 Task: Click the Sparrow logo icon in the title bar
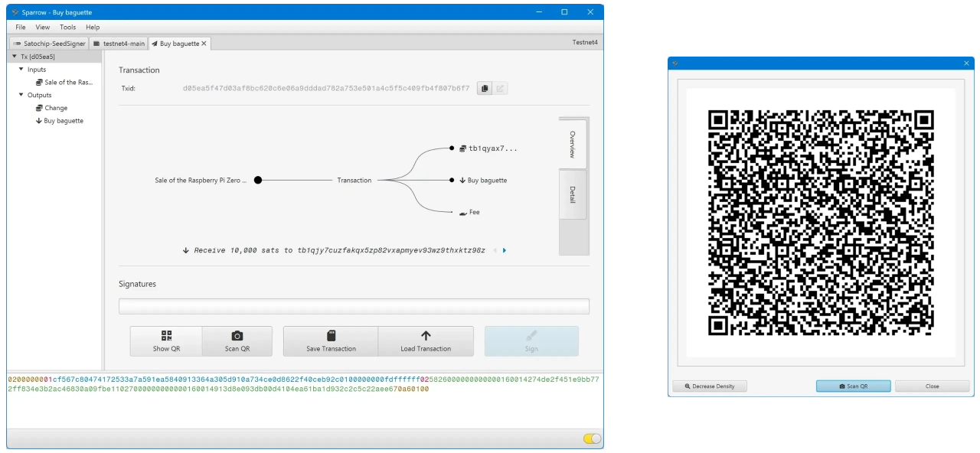pyautogui.click(x=15, y=12)
